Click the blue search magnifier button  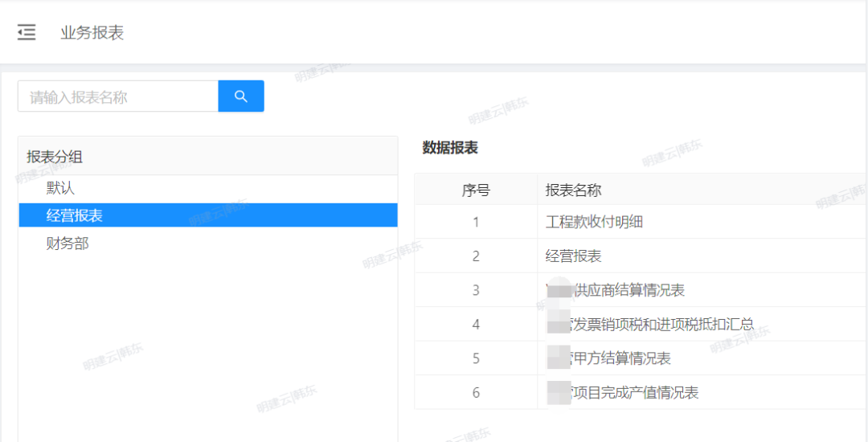click(241, 96)
